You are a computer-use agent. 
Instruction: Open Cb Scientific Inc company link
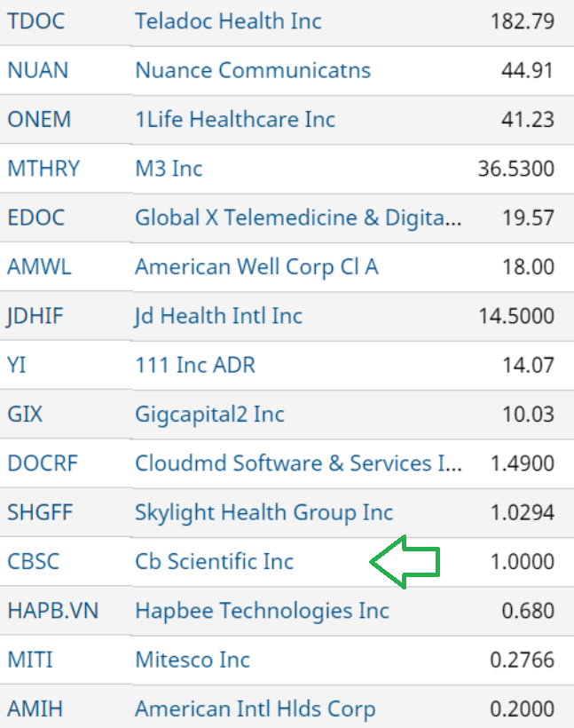coord(215,562)
